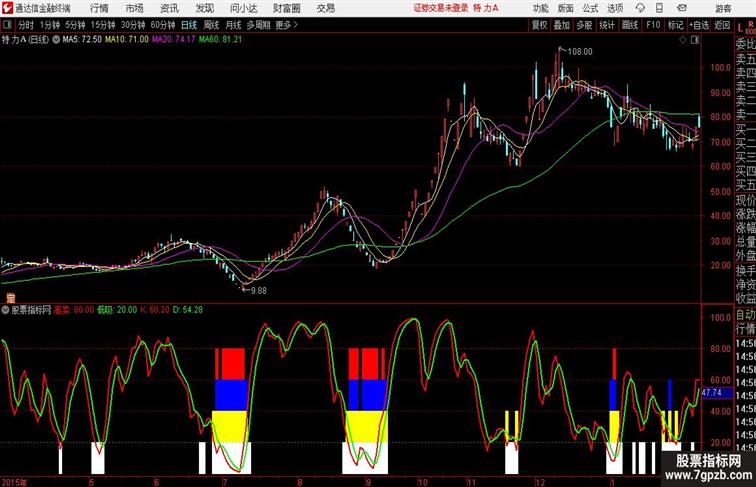Open the customer service headset icon
The width and height of the screenshot is (756, 487).
640,8
